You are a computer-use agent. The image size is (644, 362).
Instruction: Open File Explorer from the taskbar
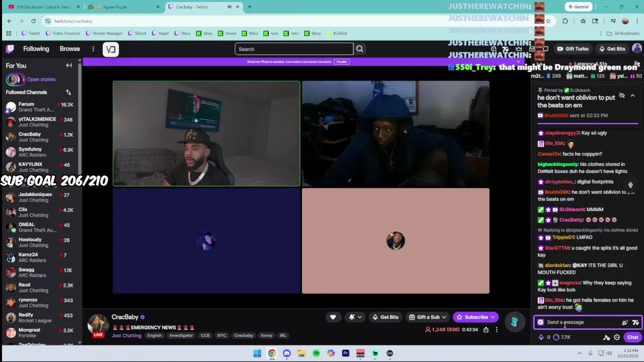(301, 353)
